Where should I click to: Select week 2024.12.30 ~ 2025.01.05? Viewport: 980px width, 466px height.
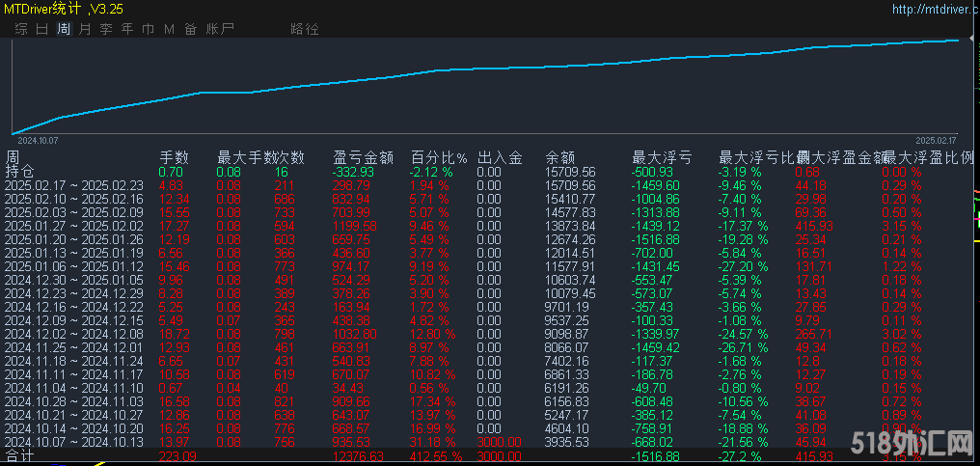point(73,280)
